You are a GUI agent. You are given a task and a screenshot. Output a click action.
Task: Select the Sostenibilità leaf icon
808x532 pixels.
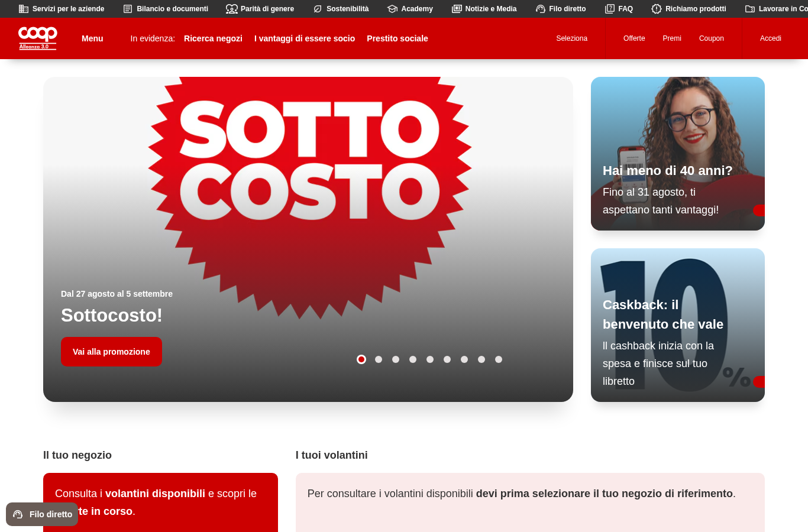(x=318, y=9)
